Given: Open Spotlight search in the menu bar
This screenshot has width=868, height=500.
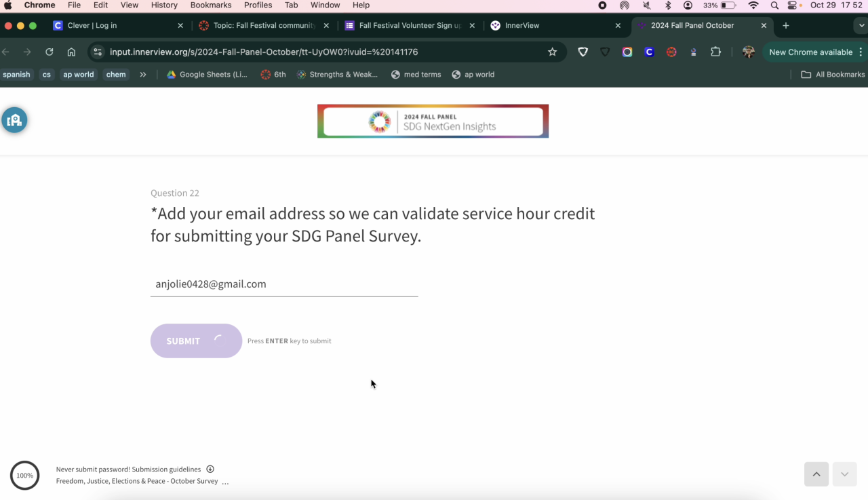Looking at the screenshot, I should (x=774, y=5).
